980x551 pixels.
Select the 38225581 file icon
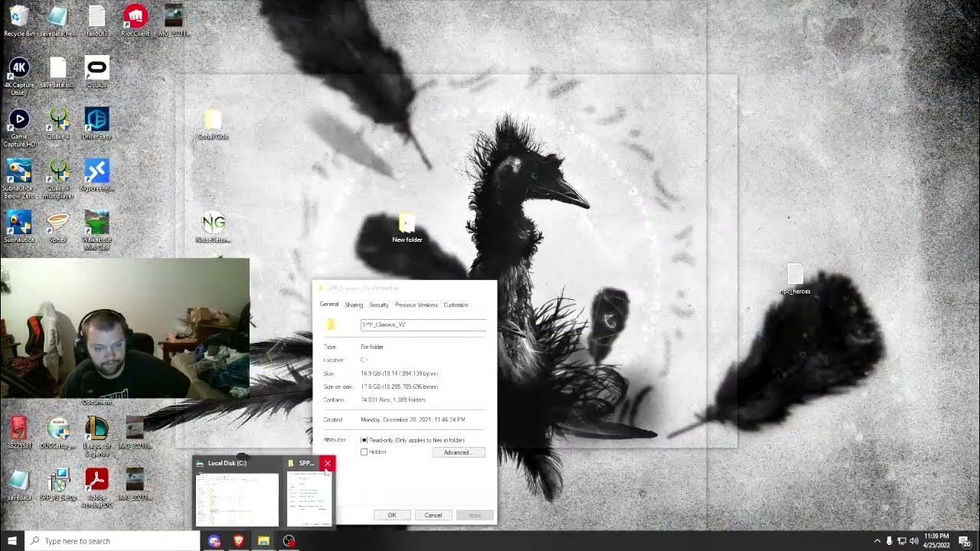pos(19,433)
